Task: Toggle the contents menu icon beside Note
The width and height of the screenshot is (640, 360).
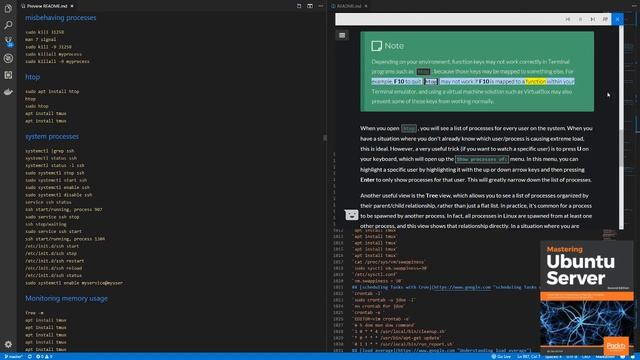Action: (x=342, y=36)
